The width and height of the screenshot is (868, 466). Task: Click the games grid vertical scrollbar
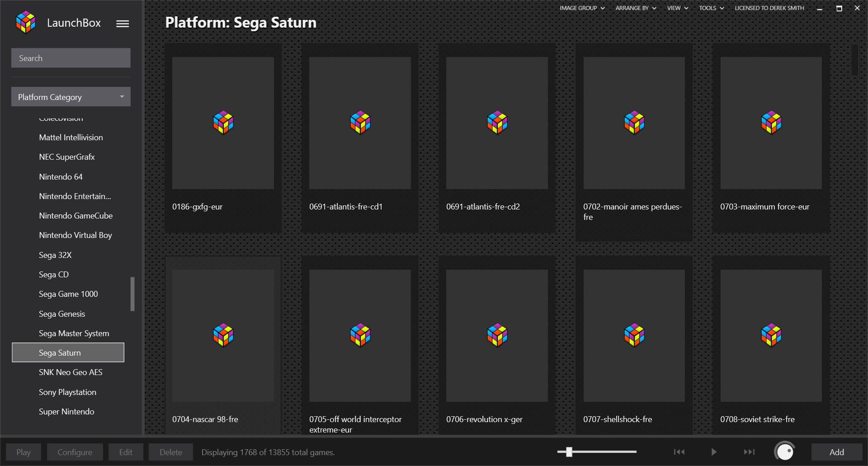[x=854, y=60]
